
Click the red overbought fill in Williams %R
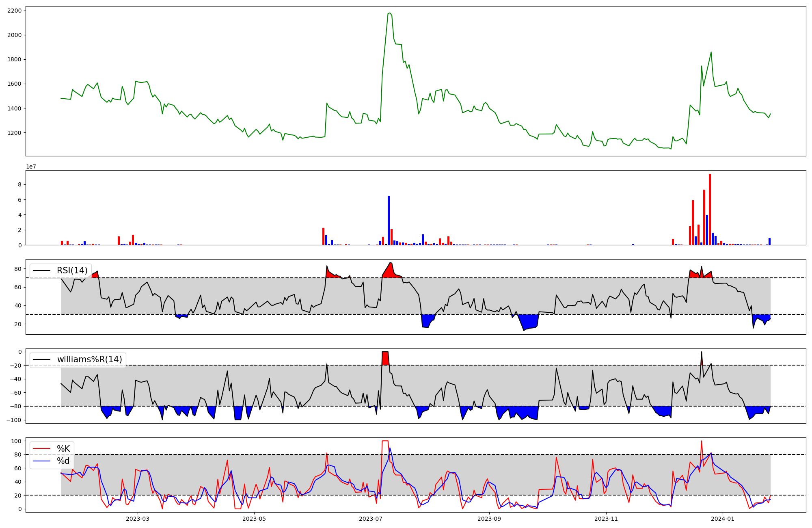click(385, 358)
